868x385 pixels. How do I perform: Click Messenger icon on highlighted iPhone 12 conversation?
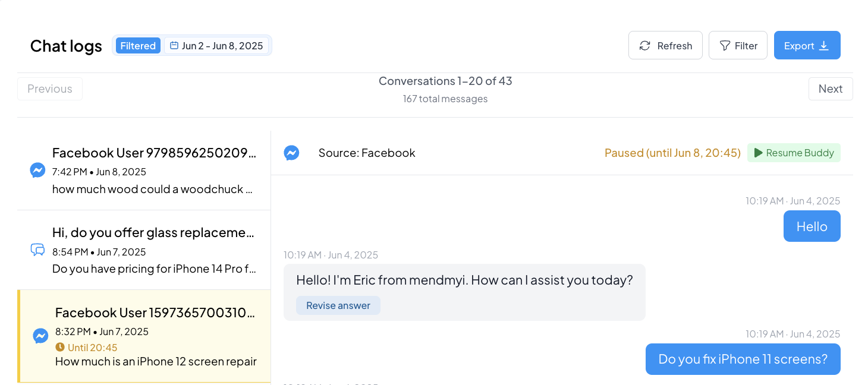[x=40, y=336]
